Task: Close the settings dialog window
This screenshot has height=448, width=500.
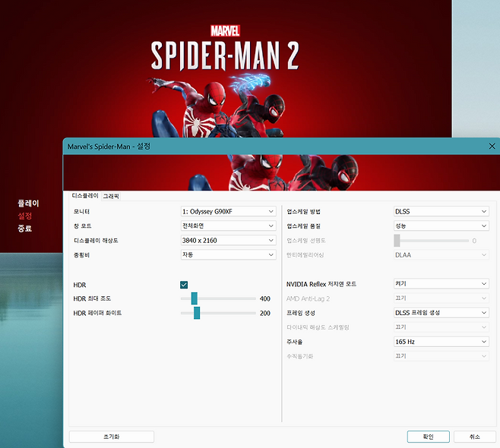Action: point(492,146)
